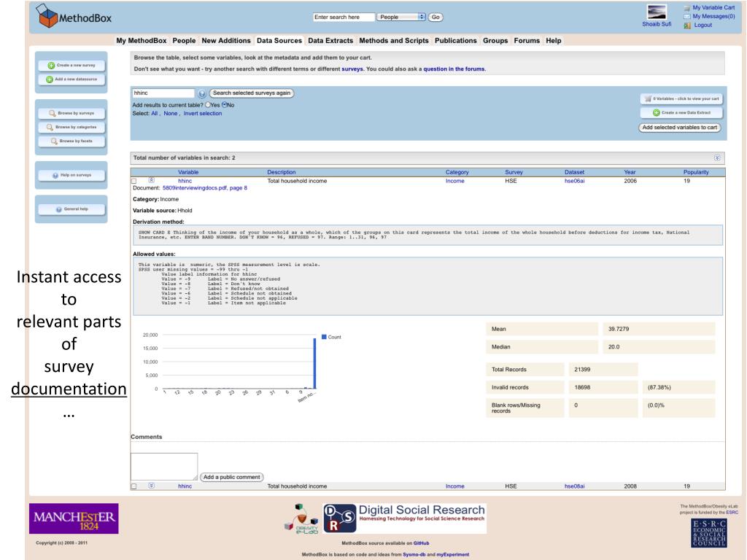Open Methods and Scripts

pos(394,41)
